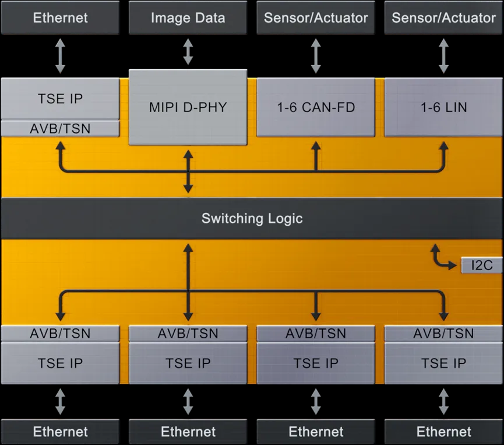
Task: Click the top-left Ethernet box
Action: pos(60,17)
